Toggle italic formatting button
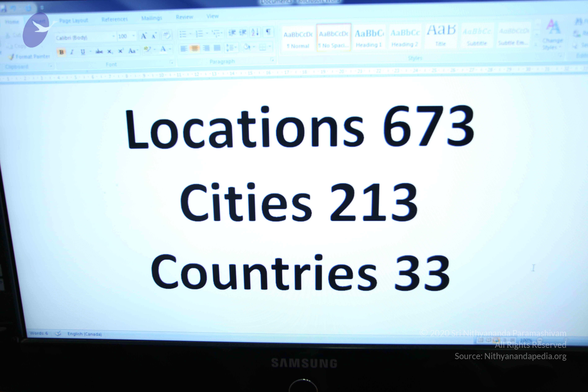The height and width of the screenshot is (392, 588). click(x=72, y=52)
